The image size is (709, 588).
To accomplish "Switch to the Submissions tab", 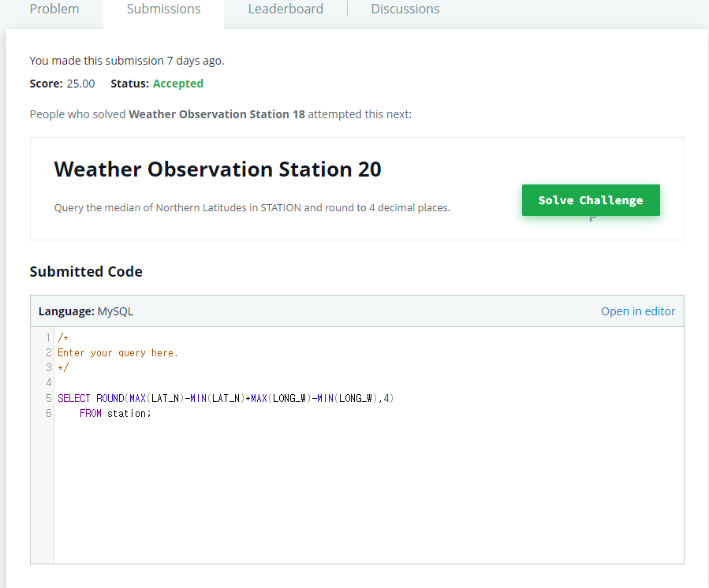I will pyautogui.click(x=163, y=9).
